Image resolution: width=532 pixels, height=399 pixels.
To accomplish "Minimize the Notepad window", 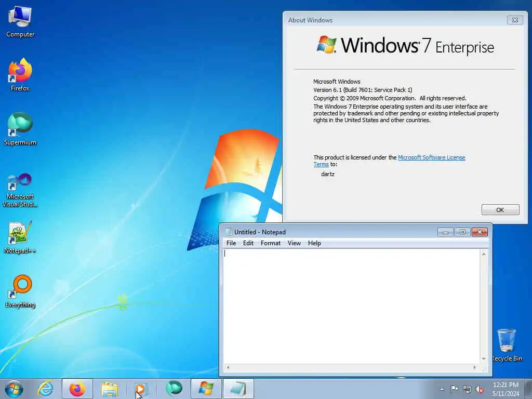I will tap(445, 232).
